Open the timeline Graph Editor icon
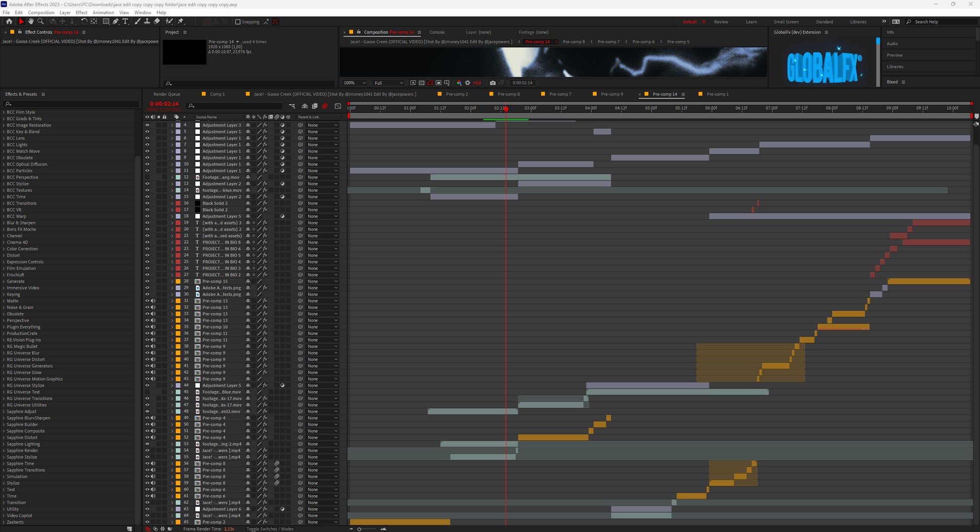Viewport: 980px width, 532px height. point(338,106)
